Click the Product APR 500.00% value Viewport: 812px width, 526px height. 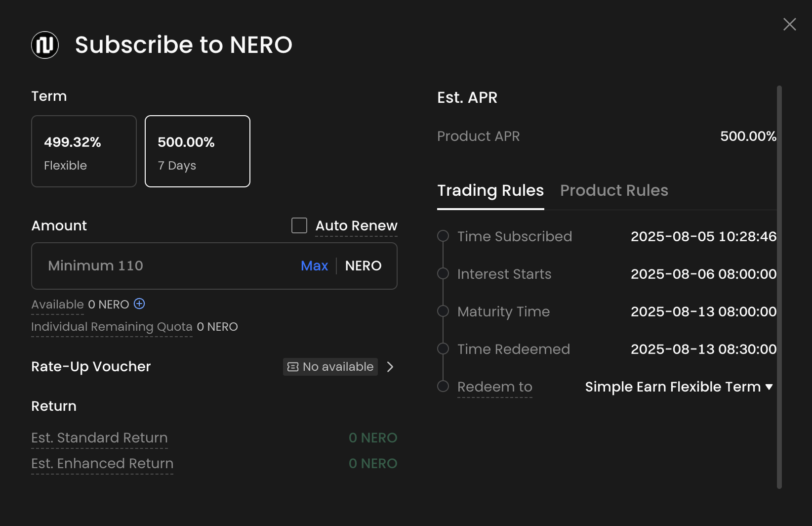(x=748, y=136)
